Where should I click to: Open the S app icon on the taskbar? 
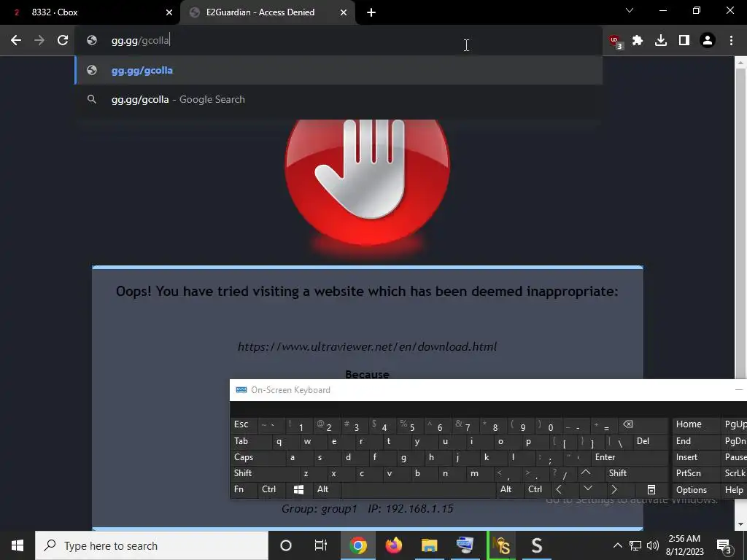pos(536,545)
